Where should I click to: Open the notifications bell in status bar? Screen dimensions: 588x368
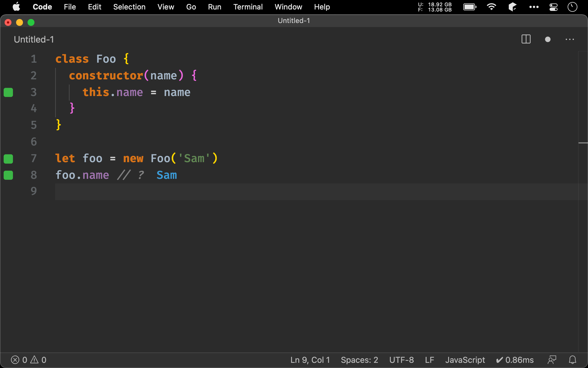coord(572,360)
